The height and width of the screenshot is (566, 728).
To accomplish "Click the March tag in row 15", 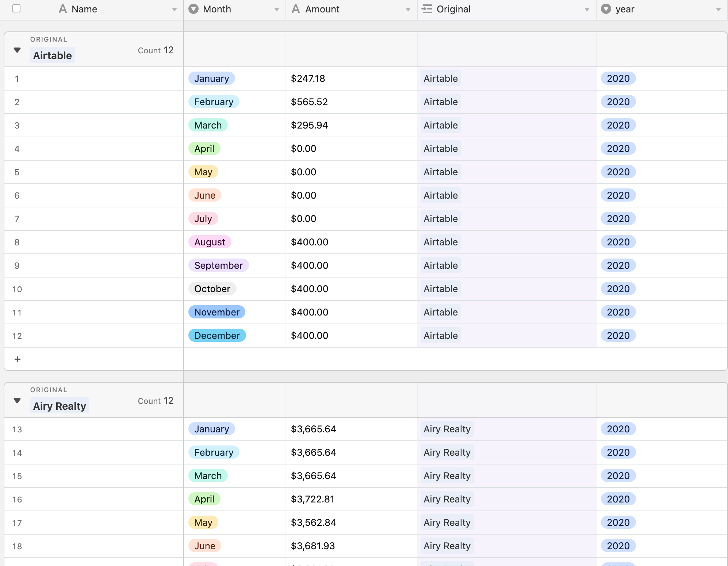I will [208, 475].
